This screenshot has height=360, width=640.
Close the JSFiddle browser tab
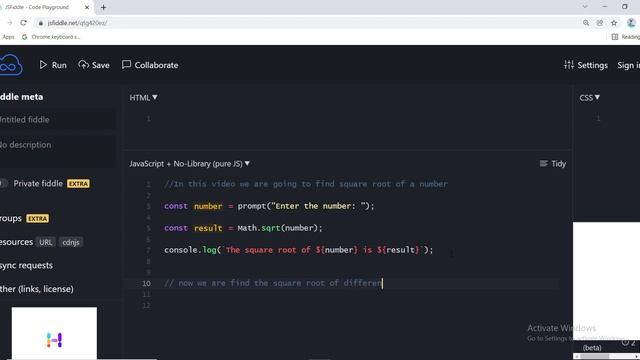[x=87, y=7]
